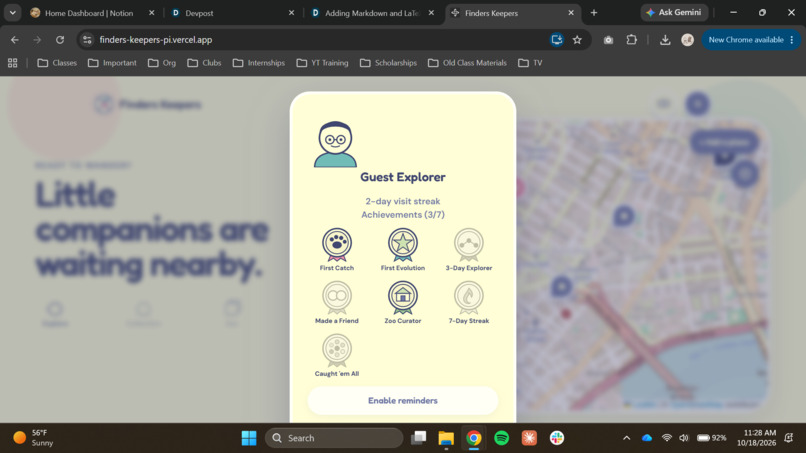
Task: Open Slack from the taskbar
Action: pyautogui.click(x=557, y=438)
